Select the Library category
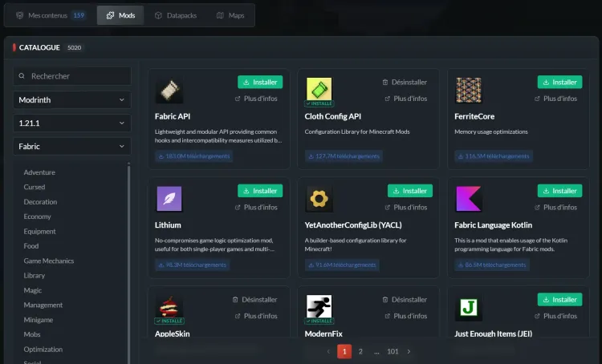This screenshot has width=602, height=364. coord(35,275)
